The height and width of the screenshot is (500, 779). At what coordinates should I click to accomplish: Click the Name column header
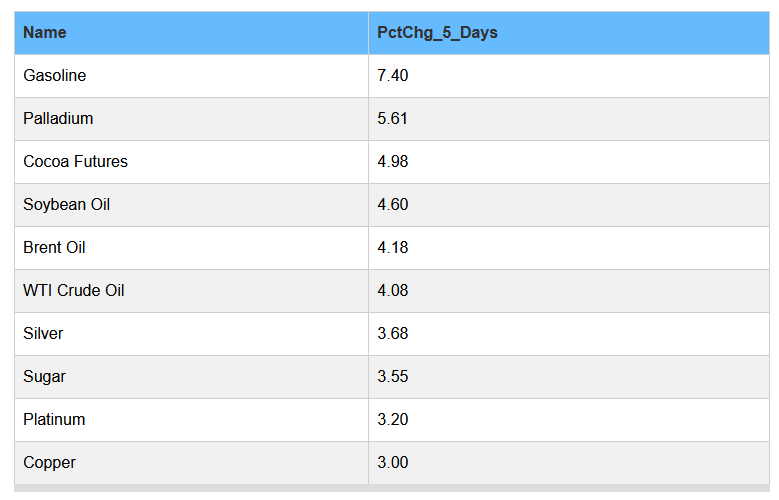coord(45,33)
